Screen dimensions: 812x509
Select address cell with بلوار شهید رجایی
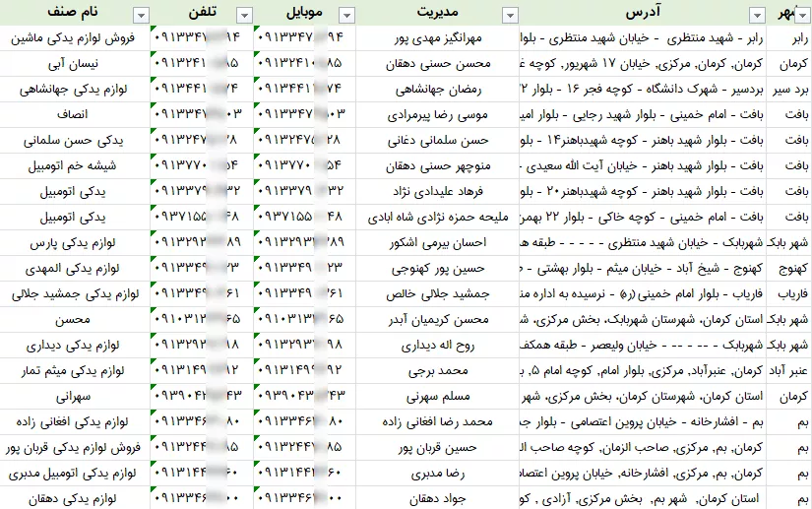(x=643, y=115)
